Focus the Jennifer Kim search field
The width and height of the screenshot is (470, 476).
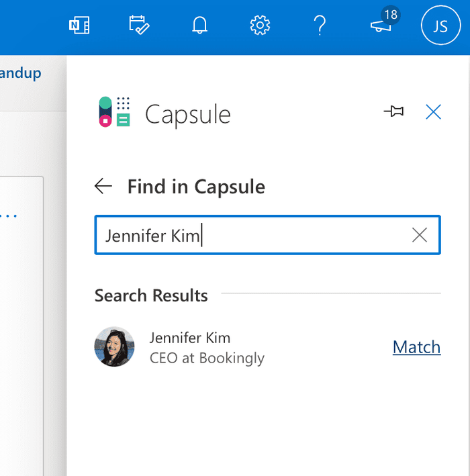click(x=267, y=235)
